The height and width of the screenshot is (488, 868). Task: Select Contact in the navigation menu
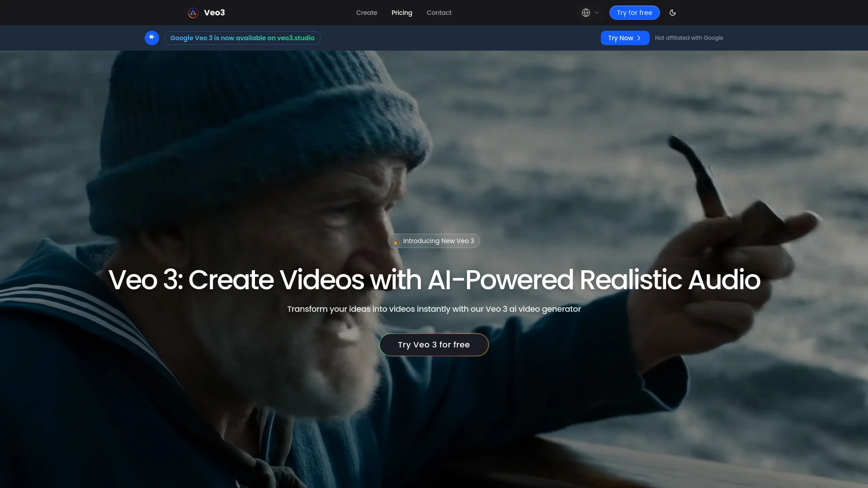(439, 13)
